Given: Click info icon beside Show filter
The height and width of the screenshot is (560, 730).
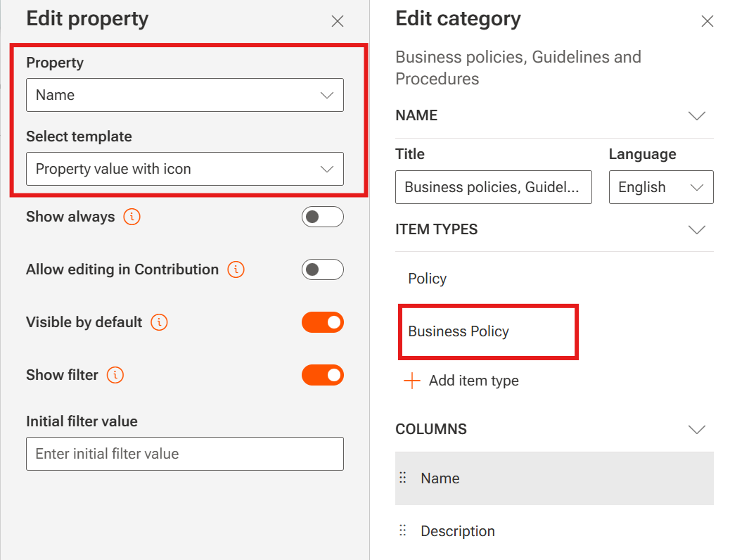Looking at the screenshot, I should tap(115, 375).
